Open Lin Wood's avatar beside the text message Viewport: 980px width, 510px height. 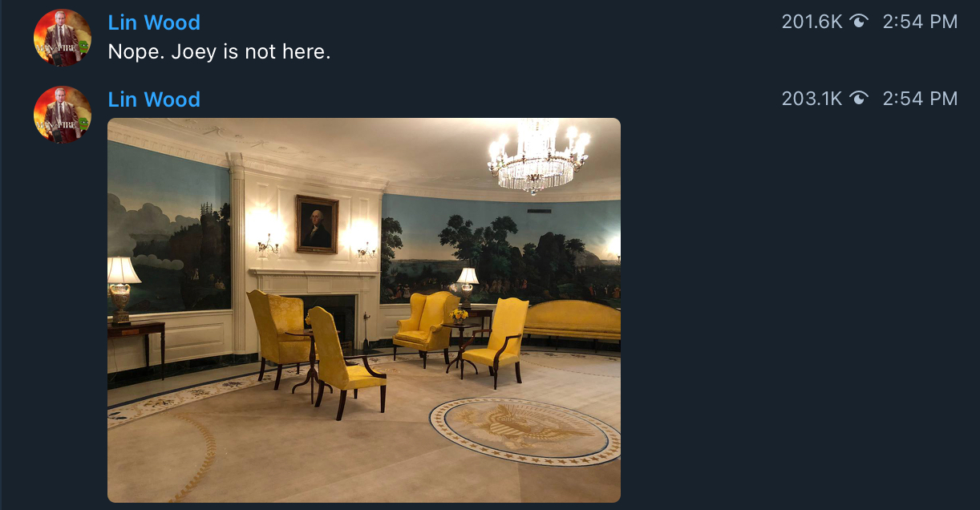[63, 38]
